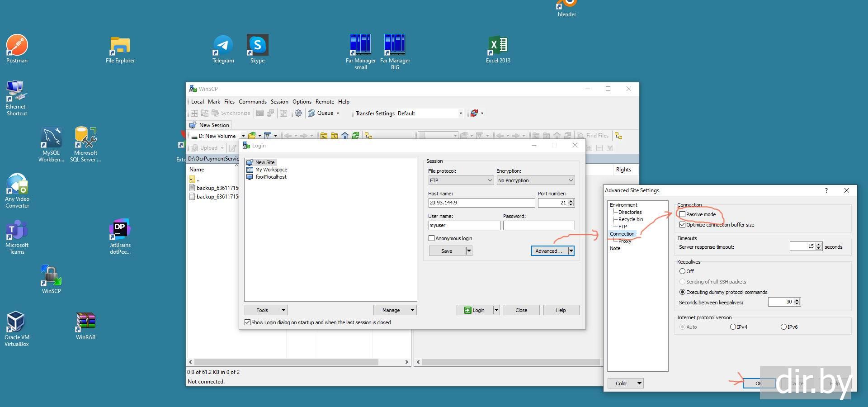Open the Postman desktop shortcut
The image size is (868, 407).
pyautogui.click(x=17, y=45)
